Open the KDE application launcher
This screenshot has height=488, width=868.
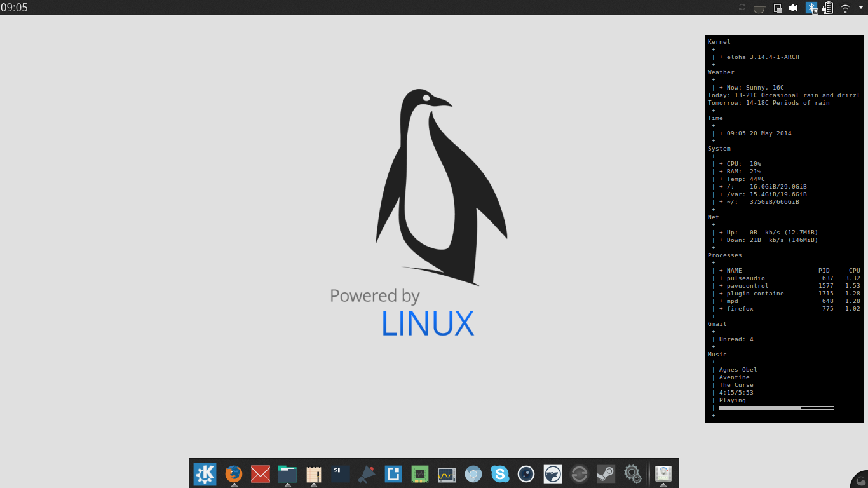tap(205, 474)
